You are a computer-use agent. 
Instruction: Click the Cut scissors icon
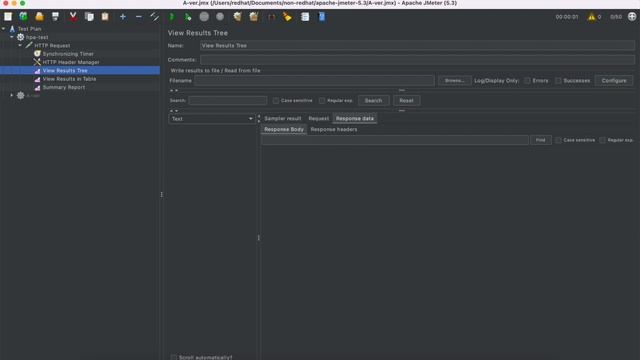(73, 17)
